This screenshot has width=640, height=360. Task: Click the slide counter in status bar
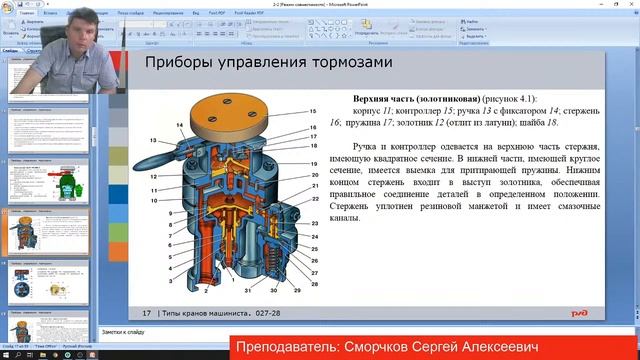coord(16,347)
